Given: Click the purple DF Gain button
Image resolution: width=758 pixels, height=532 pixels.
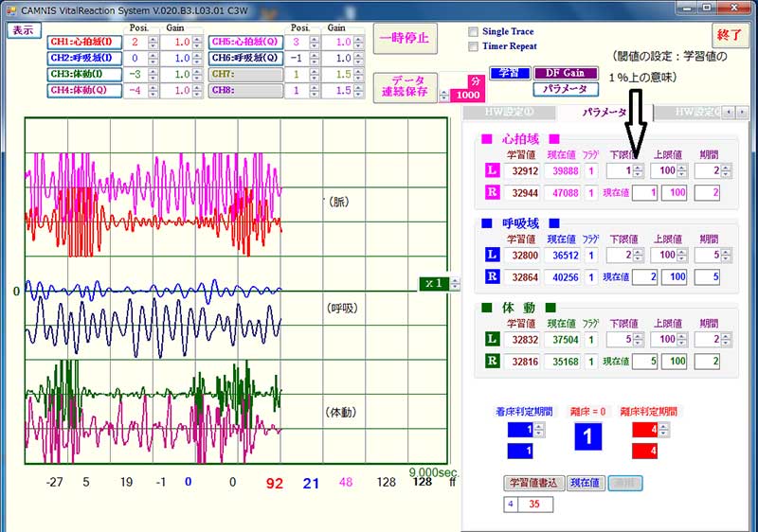Looking at the screenshot, I should (x=566, y=73).
